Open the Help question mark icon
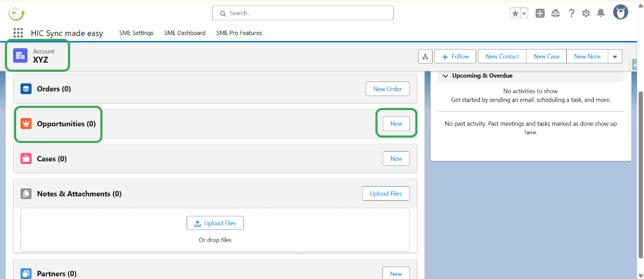The width and height of the screenshot is (644, 279). [571, 13]
